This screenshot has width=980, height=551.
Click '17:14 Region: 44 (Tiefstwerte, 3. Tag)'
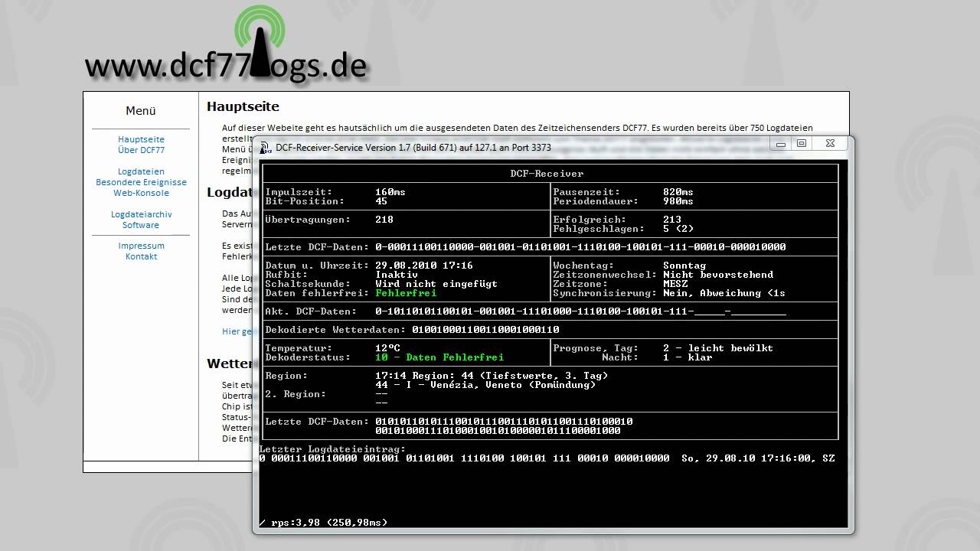pos(492,376)
